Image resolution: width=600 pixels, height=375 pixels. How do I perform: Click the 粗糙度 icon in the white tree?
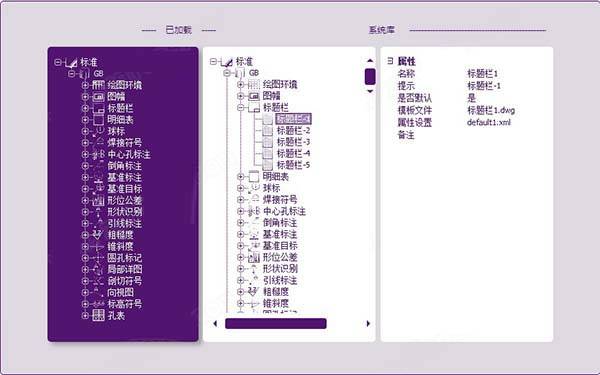[254, 292]
